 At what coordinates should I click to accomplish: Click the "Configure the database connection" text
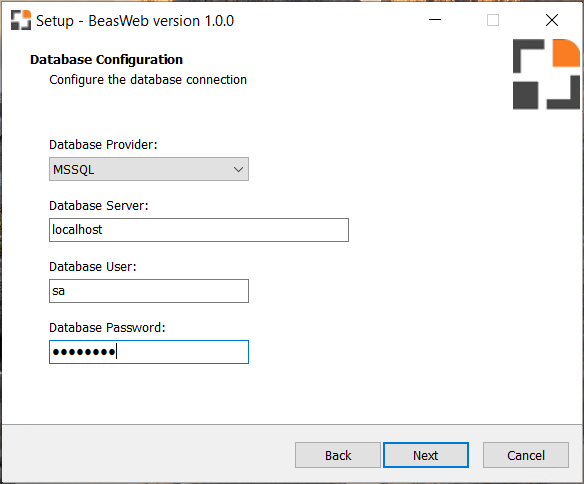tap(148, 80)
